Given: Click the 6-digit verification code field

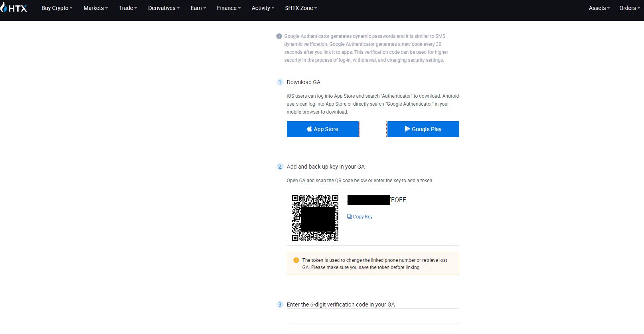Looking at the screenshot, I should coord(373,316).
